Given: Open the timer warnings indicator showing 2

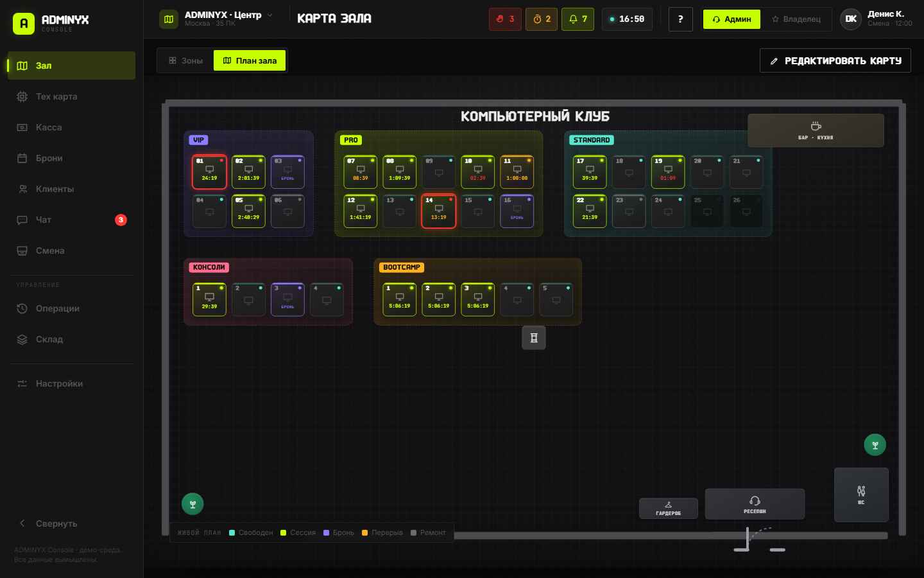Looking at the screenshot, I should [542, 19].
